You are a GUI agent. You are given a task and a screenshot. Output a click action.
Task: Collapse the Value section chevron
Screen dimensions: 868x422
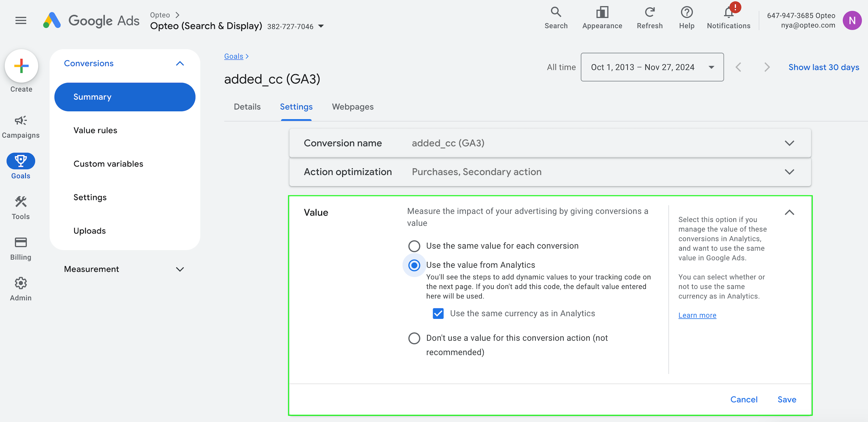(789, 212)
